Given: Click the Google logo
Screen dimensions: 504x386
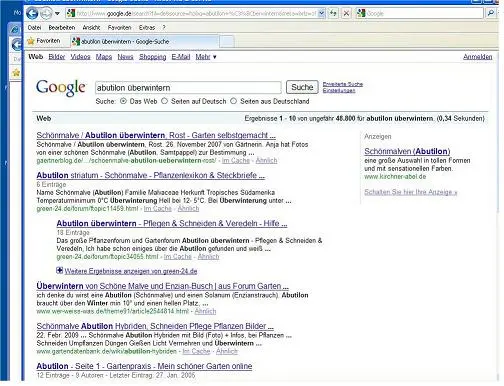Looking at the screenshot, I should tap(61, 88).
